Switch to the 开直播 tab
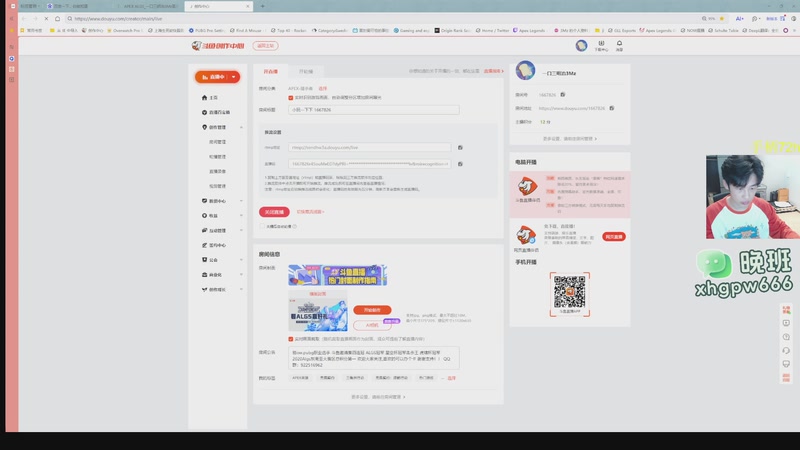 coord(270,71)
